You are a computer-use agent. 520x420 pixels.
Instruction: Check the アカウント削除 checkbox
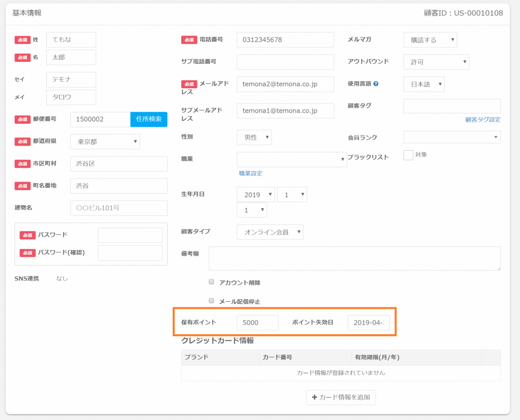click(x=212, y=282)
